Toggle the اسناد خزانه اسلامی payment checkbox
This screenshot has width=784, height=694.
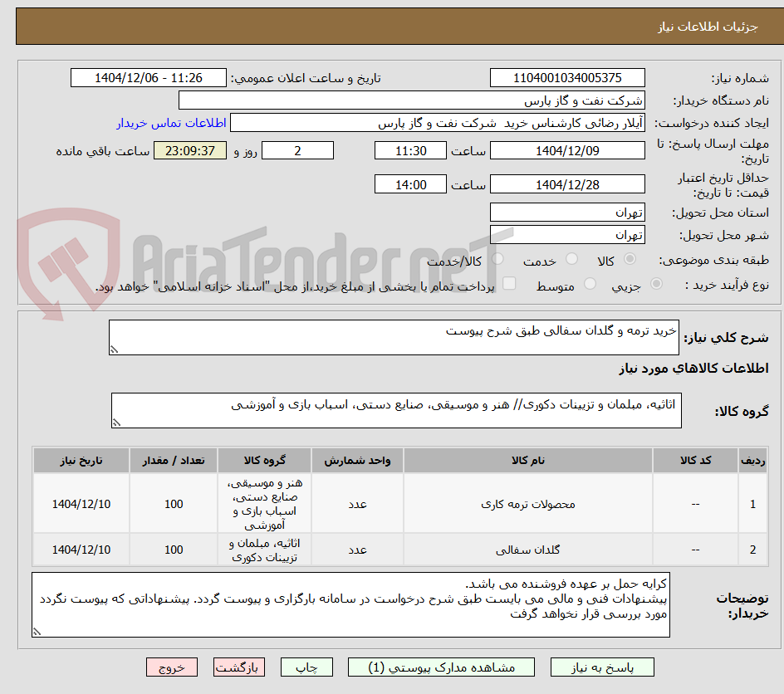click(x=509, y=283)
